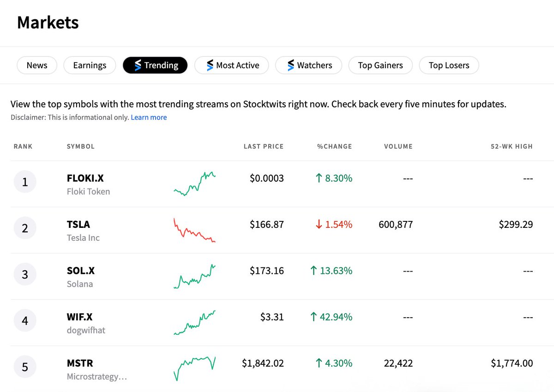This screenshot has width=554, height=392.
Task: Click the up arrow beside 13.63%
Action: click(x=314, y=271)
